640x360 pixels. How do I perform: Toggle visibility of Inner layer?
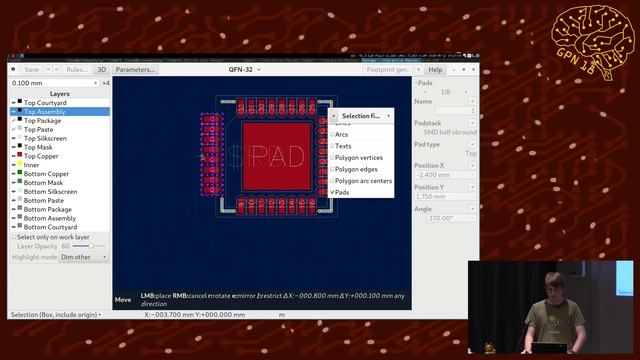coord(13,165)
